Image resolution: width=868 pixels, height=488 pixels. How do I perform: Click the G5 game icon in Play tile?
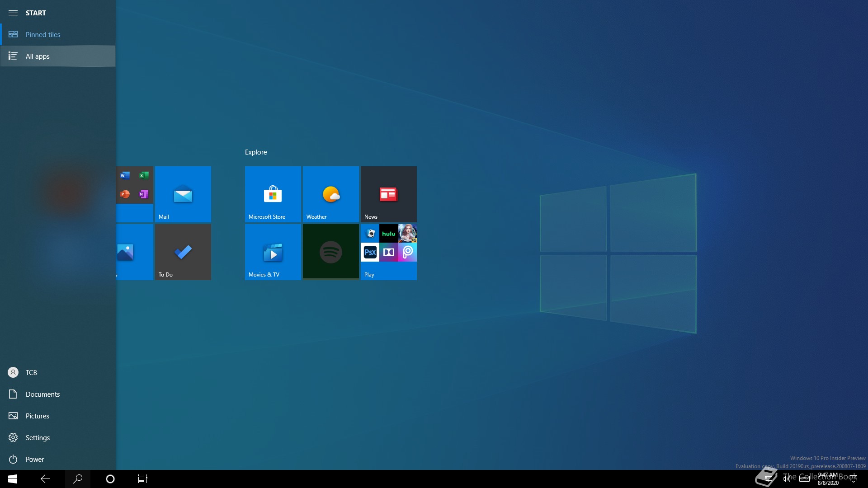point(407,234)
